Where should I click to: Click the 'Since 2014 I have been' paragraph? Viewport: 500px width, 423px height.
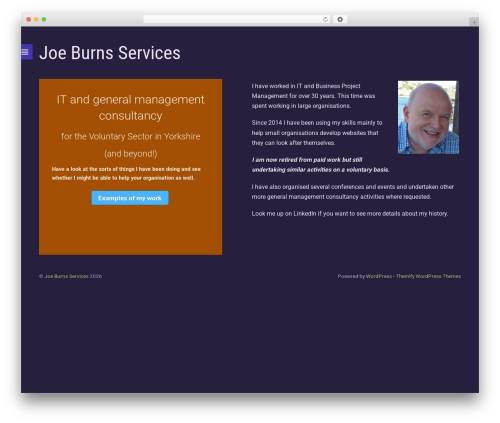(317, 133)
